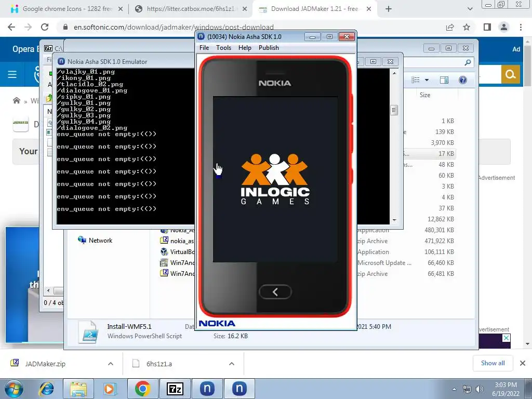The width and height of the screenshot is (532, 399).
Task: Reload the Softonic page
Action: point(45,27)
